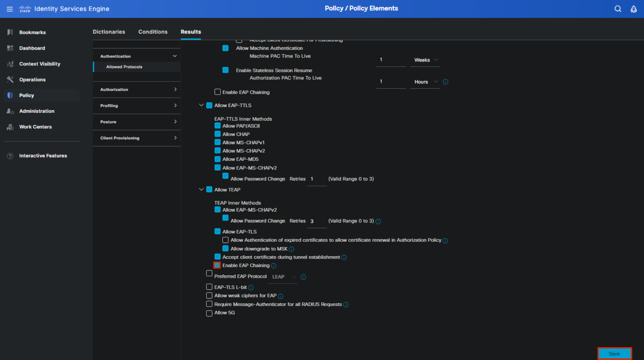Screen dimensions: 644x360
Task: Click the Interactive Features help icon
Action: pyautogui.click(x=10, y=156)
